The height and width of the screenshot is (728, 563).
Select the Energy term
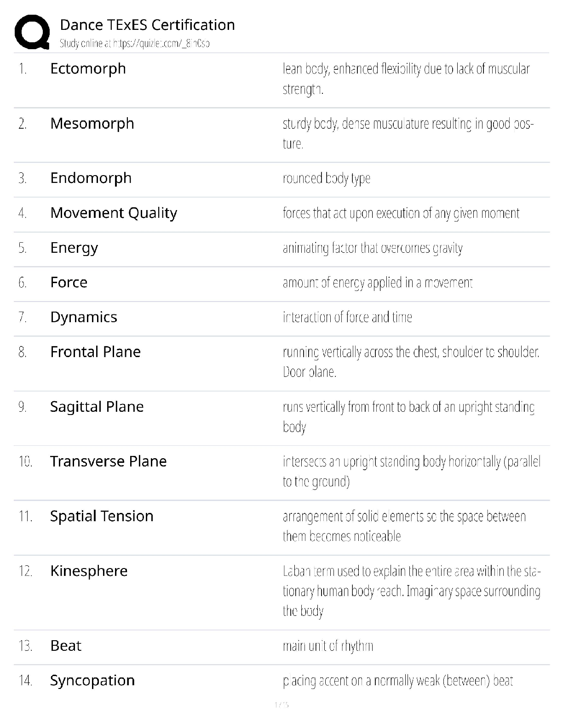pos(74,248)
